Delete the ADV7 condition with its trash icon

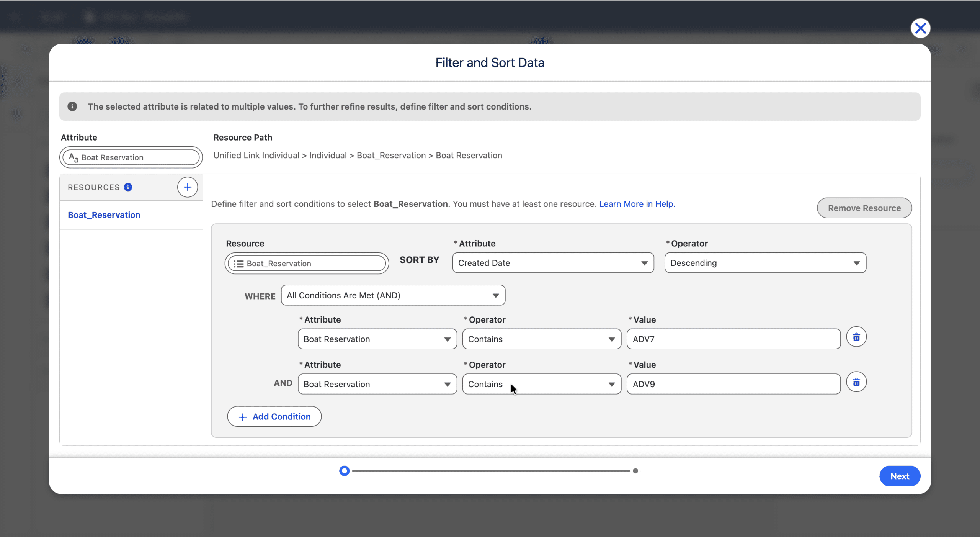tap(856, 337)
